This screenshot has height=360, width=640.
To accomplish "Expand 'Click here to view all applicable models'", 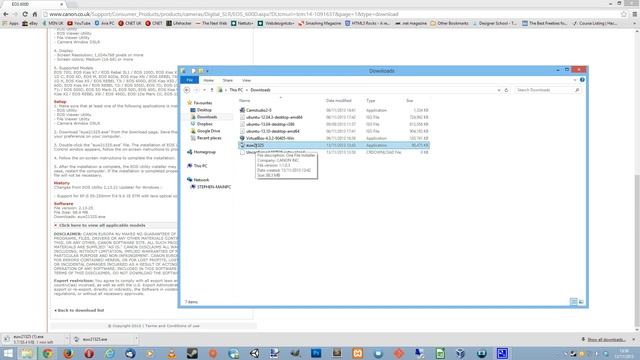I will 102,225.
